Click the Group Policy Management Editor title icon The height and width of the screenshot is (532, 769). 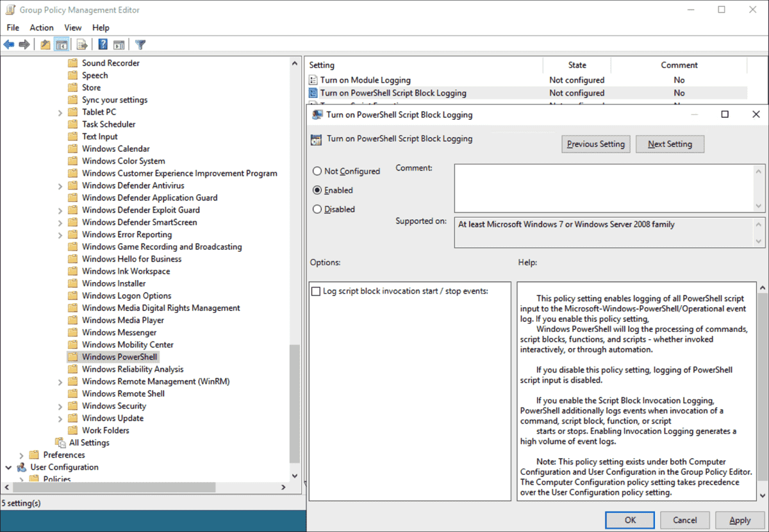10,10
